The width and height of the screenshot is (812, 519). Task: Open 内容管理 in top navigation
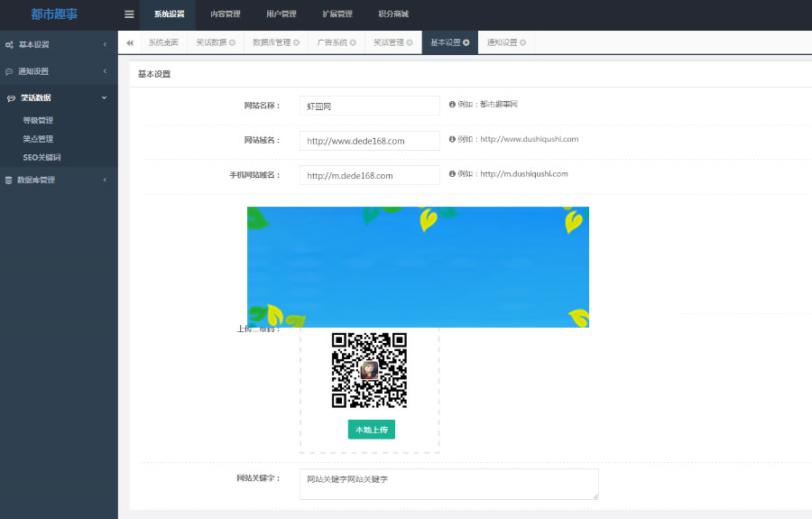click(225, 14)
